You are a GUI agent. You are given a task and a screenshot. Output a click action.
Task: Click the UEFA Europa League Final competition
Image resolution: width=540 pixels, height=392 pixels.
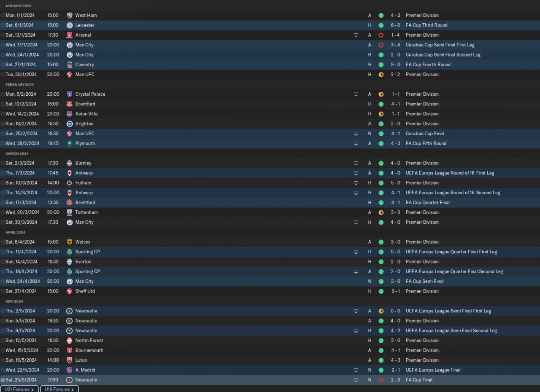[433, 370]
